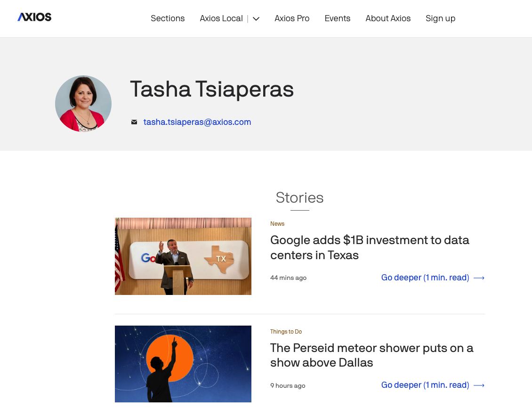Select Axios Local in the navigation bar
This screenshot has width=532, height=417.
221,18
